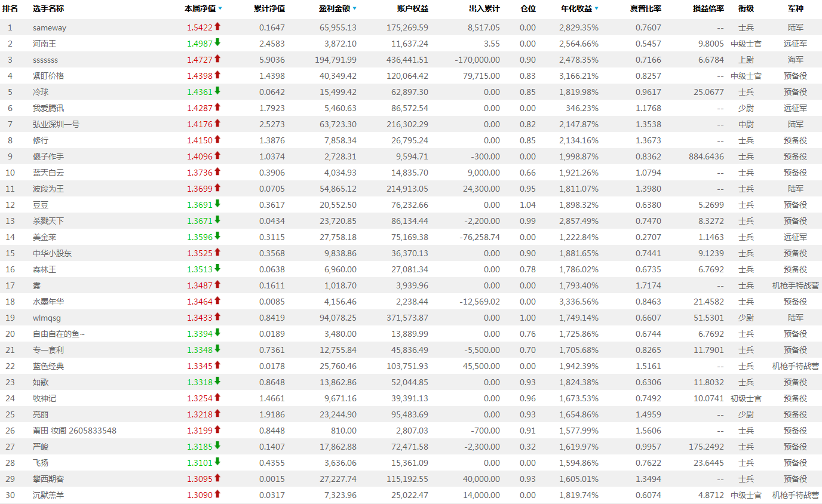Image resolution: width=822 pixels, height=504 pixels.
Task: Click the red up arrow next to sssssss 1.4727
Action: (217, 59)
